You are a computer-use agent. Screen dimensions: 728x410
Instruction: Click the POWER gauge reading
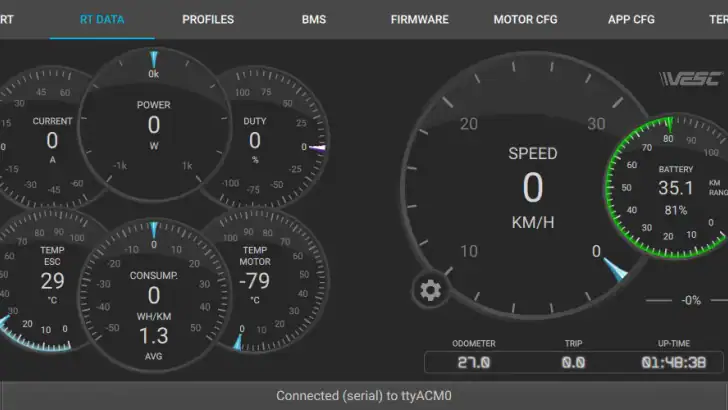pos(154,125)
